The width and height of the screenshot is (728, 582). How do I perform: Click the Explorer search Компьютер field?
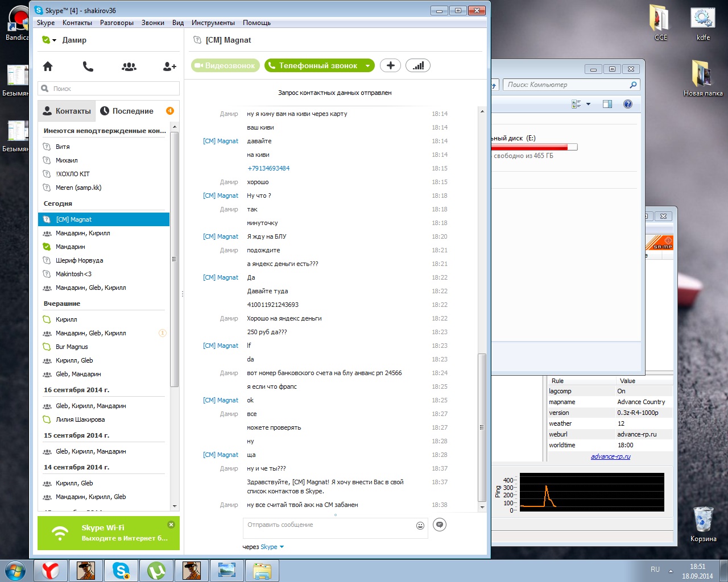pyautogui.click(x=571, y=85)
